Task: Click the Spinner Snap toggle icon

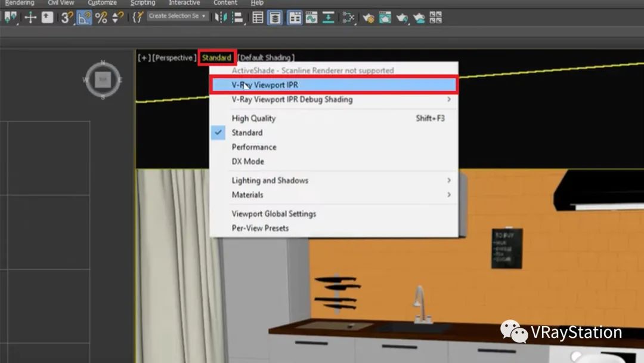Action: click(x=119, y=17)
